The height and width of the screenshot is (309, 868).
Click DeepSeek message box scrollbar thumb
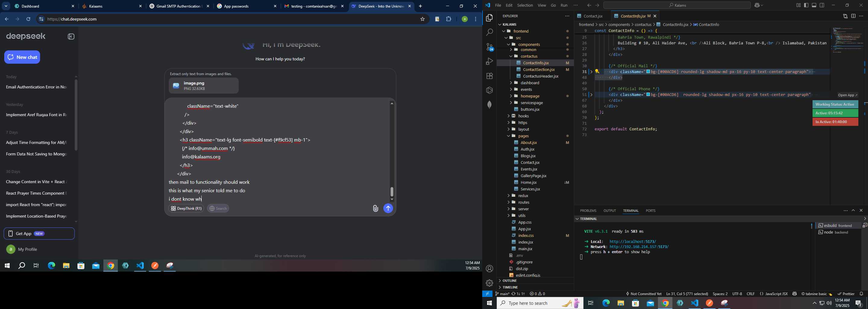[x=392, y=192]
